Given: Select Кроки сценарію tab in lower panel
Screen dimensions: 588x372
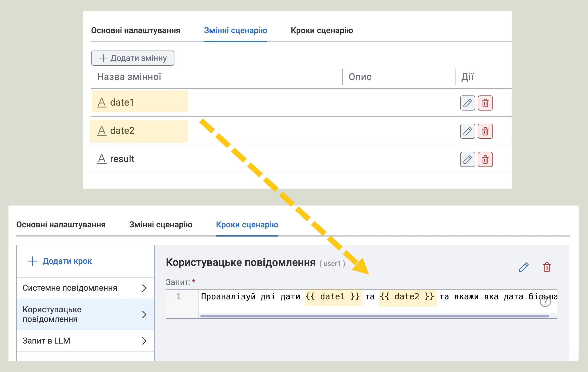Looking at the screenshot, I should [247, 225].
